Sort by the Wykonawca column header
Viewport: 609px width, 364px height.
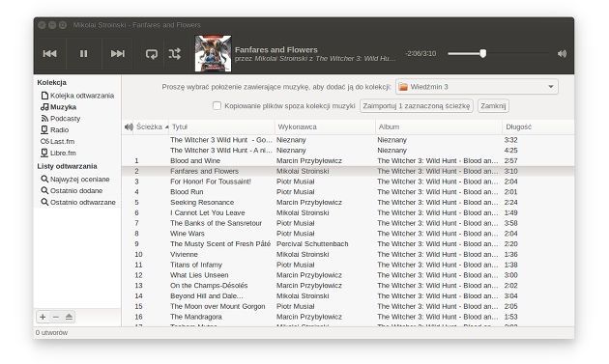pyautogui.click(x=326, y=126)
